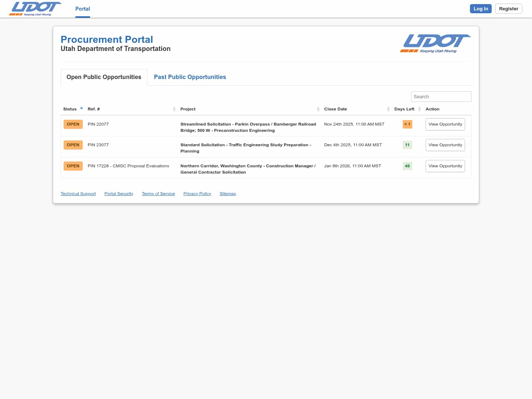
Task: Click 'PIN 17228 - CMGC Proposal Evaluations' cell
Action: (x=128, y=166)
